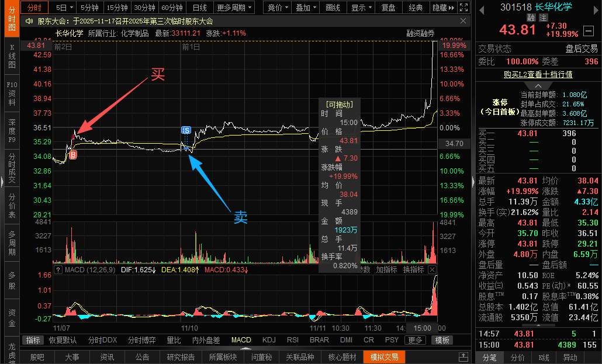Expand the 隐藏 hide panel arrows
Viewport: 602px width, 364px height.
444,7
